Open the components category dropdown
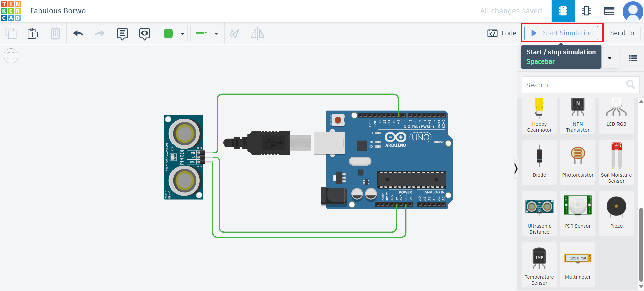The height and width of the screenshot is (291, 644). tap(610, 58)
